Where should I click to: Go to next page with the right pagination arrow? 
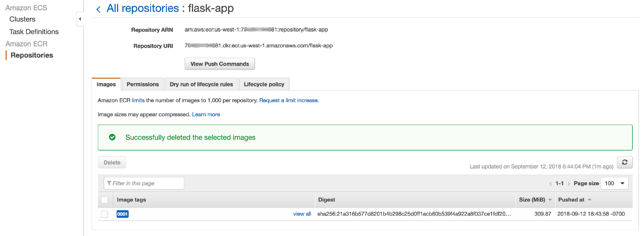[x=569, y=183]
